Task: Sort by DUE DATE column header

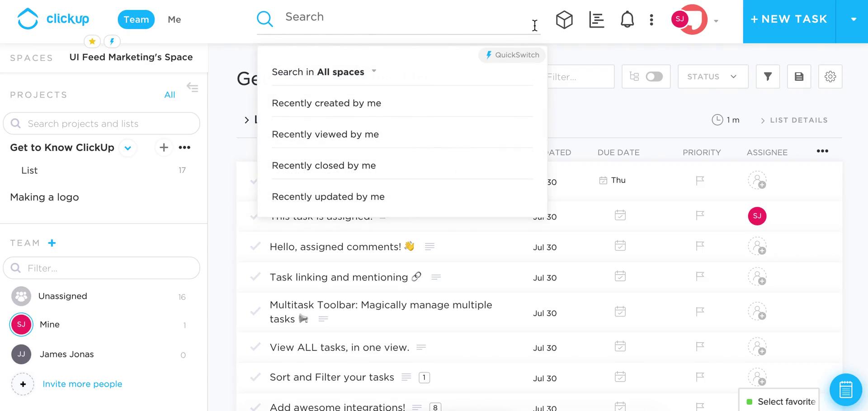Action: (x=618, y=152)
